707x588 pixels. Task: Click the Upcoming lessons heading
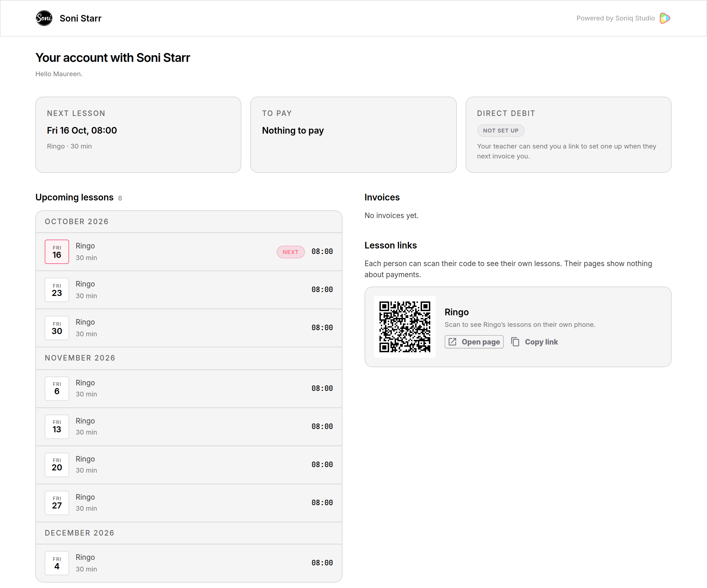pos(74,197)
